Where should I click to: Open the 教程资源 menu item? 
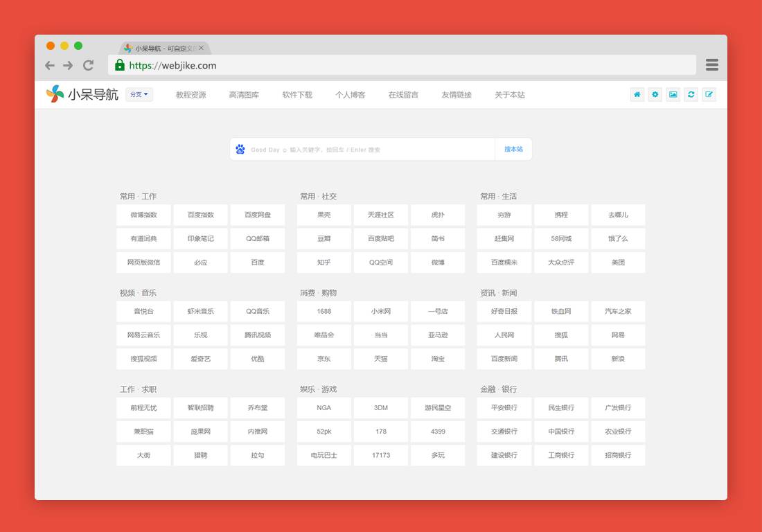coord(190,95)
